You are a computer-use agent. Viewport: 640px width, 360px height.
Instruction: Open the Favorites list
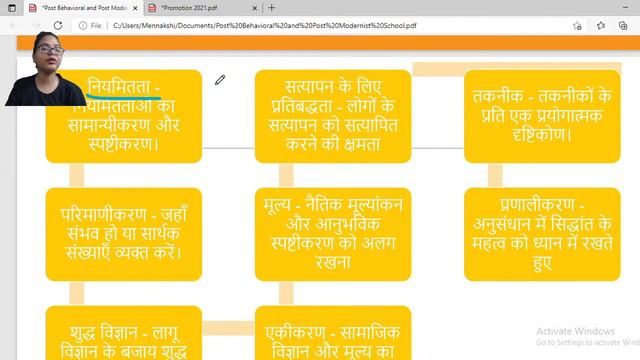[x=601, y=26]
